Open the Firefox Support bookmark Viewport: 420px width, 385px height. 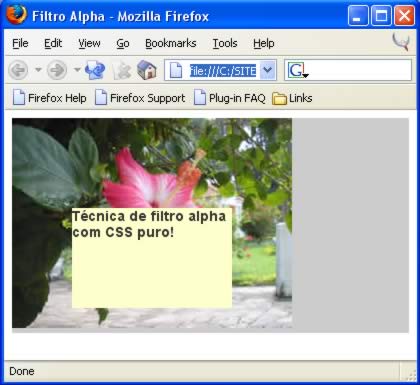click(140, 98)
